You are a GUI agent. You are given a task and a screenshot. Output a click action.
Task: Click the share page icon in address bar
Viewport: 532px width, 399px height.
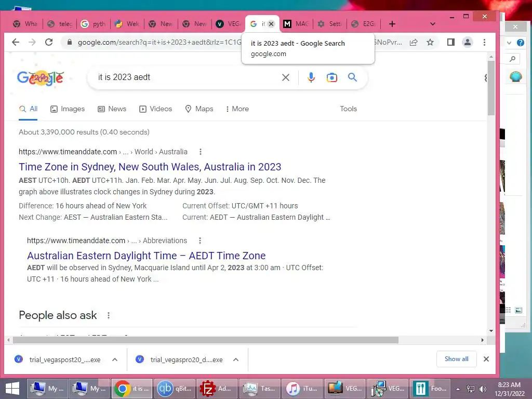414,43
